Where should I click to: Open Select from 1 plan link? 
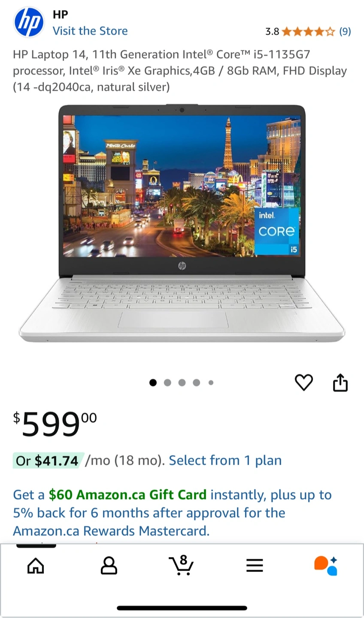coord(225,460)
